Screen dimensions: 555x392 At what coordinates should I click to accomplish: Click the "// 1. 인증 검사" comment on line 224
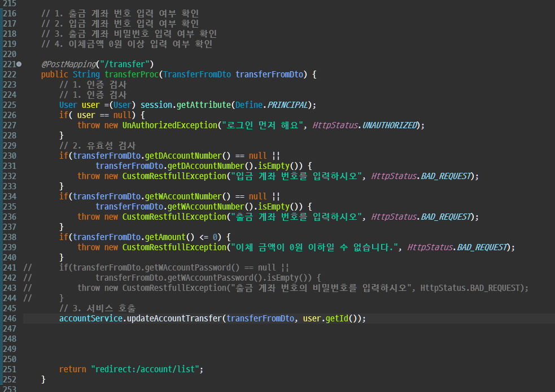coord(93,95)
